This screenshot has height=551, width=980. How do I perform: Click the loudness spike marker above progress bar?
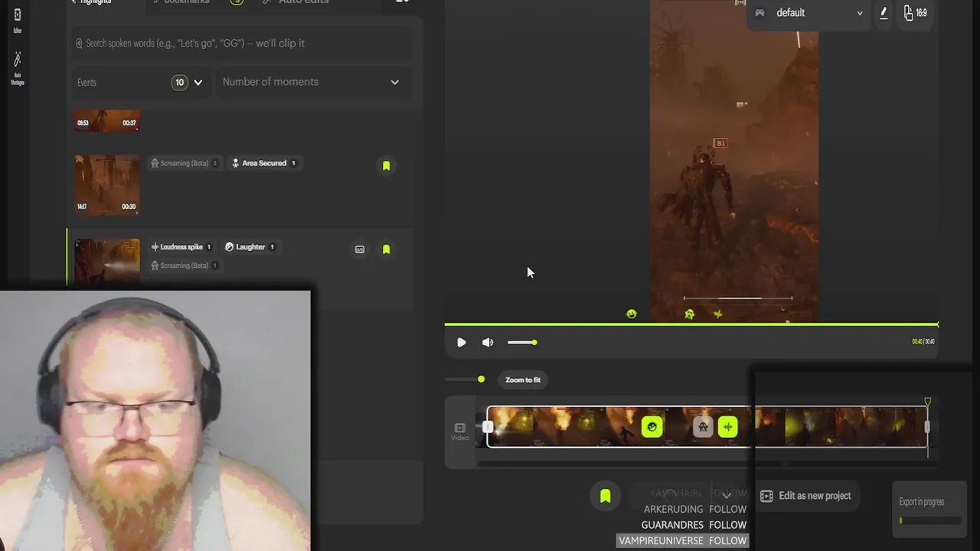(717, 315)
